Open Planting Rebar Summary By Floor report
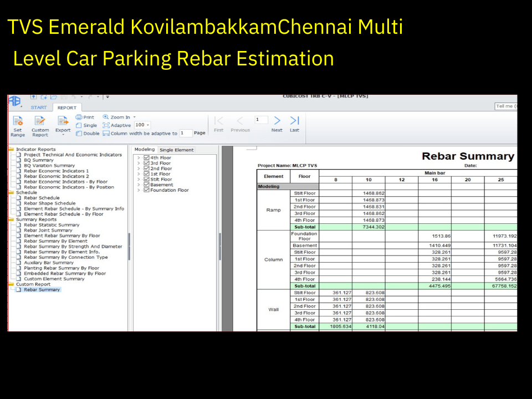This screenshot has width=532, height=399. tap(62, 268)
